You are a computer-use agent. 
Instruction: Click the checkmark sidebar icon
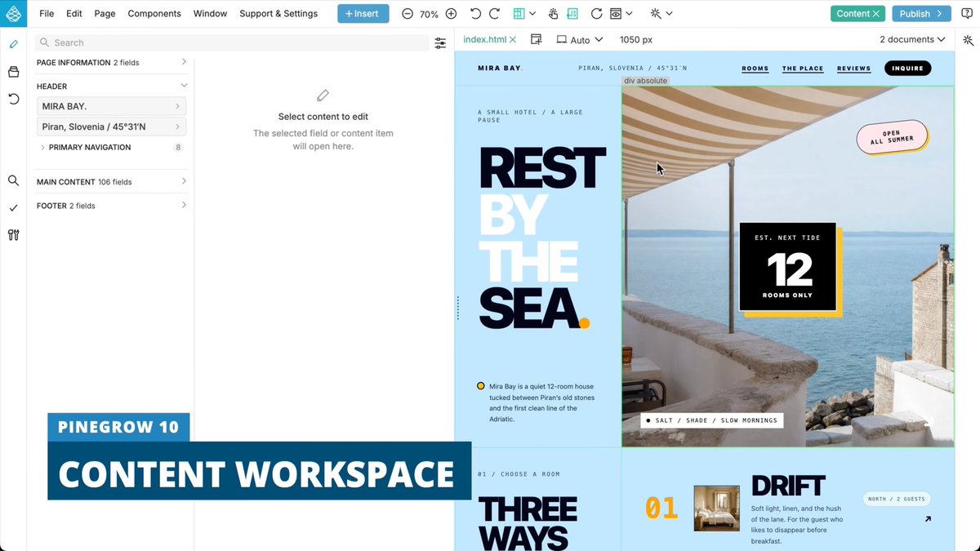point(14,208)
